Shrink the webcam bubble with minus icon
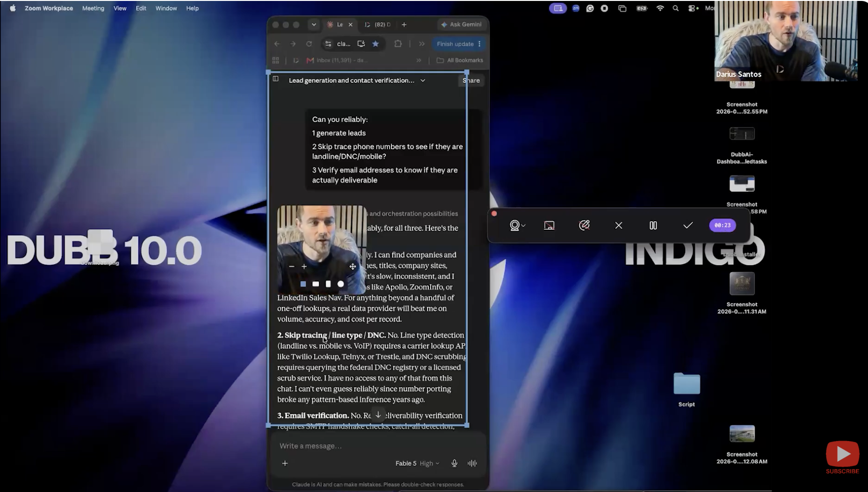 292,267
